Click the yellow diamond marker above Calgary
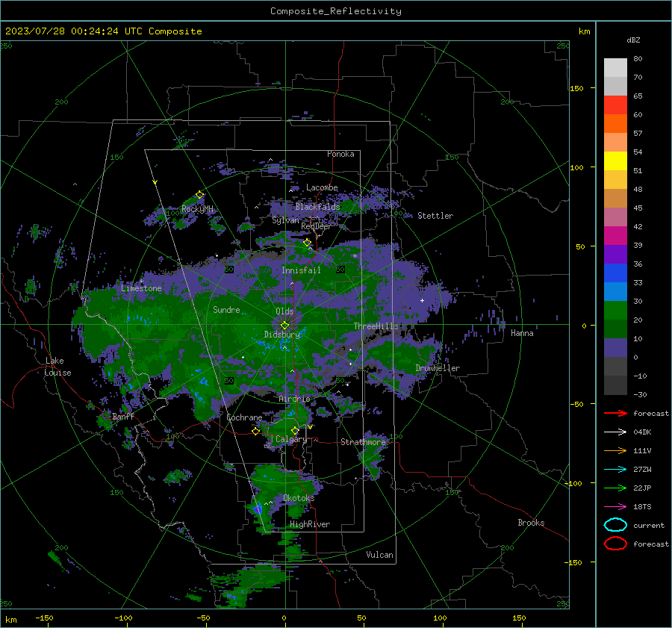 [295, 430]
